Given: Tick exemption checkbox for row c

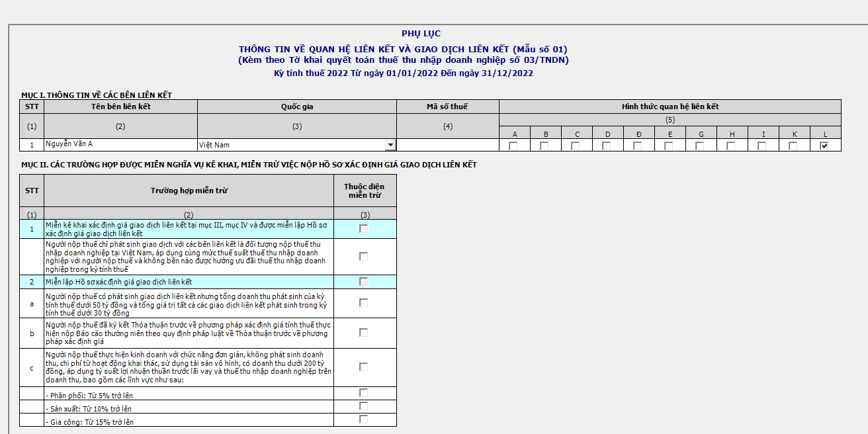Looking at the screenshot, I should click(364, 367).
